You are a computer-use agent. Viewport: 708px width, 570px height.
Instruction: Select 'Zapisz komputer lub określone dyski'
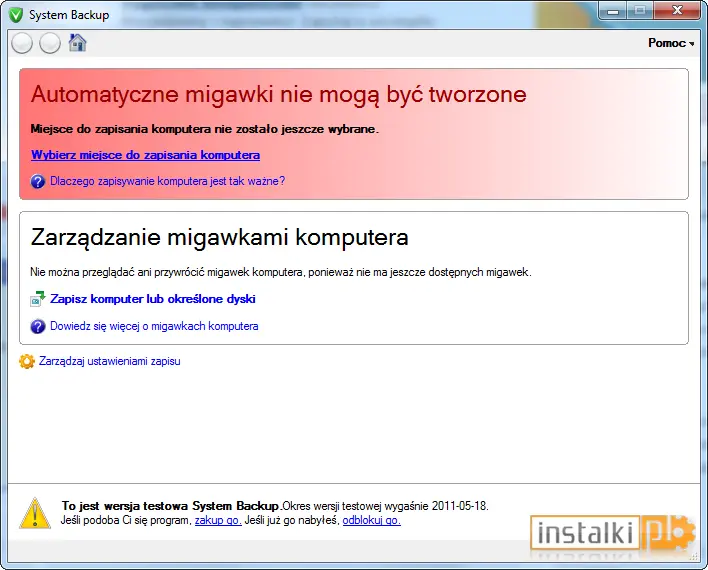pyautogui.click(x=153, y=299)
